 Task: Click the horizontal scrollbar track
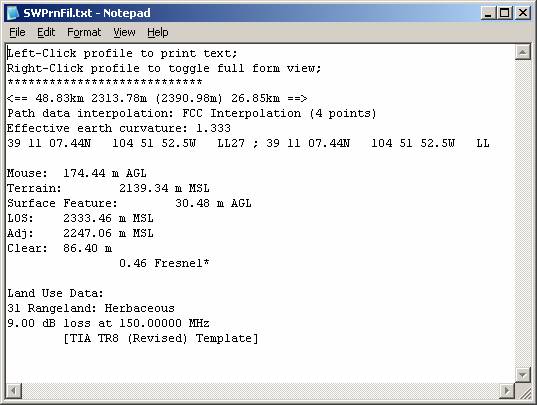click(260, 390)
